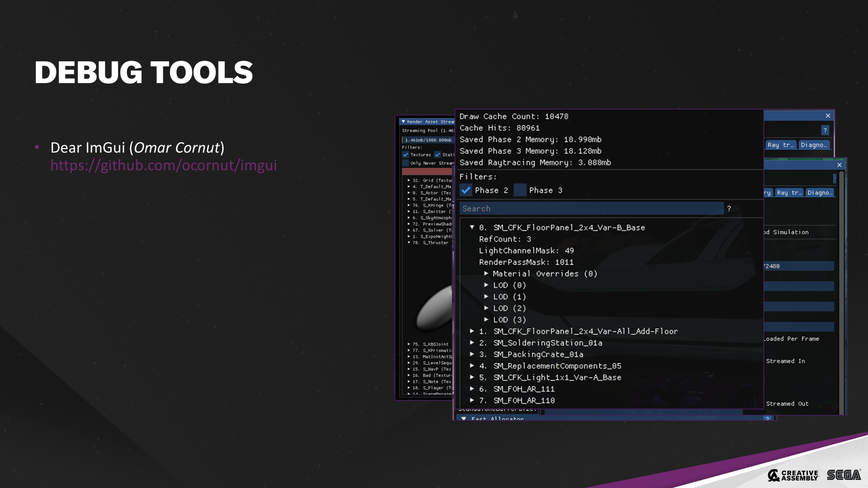Expand the 75. S_KBSJoint entry
868x488 pixels.
[x=409, y=344]
